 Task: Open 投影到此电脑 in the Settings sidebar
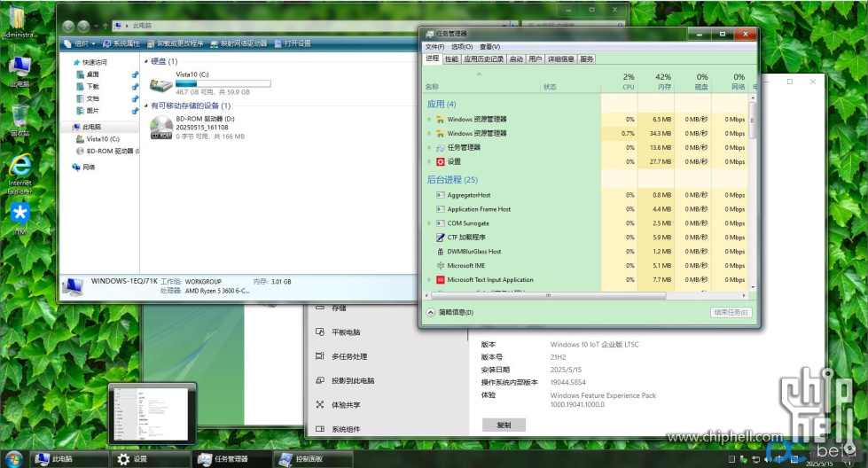pos(346,380)
